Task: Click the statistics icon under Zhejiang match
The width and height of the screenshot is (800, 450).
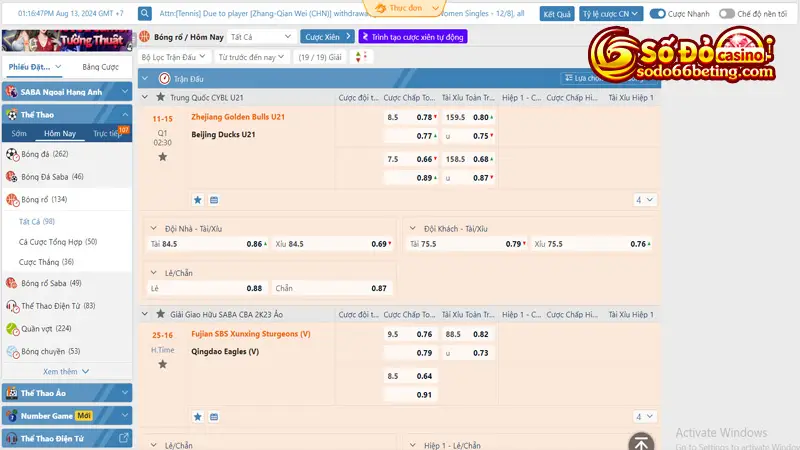Action: 214,200
